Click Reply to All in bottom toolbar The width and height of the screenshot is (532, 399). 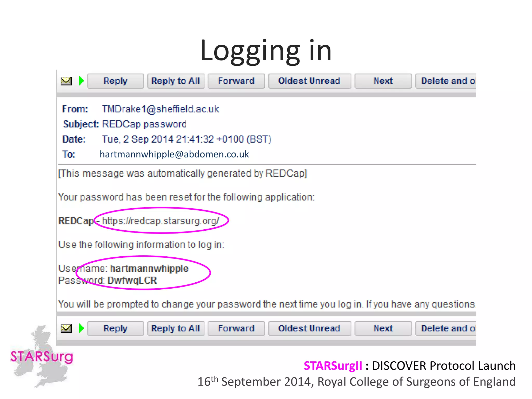tap(176, 329)
